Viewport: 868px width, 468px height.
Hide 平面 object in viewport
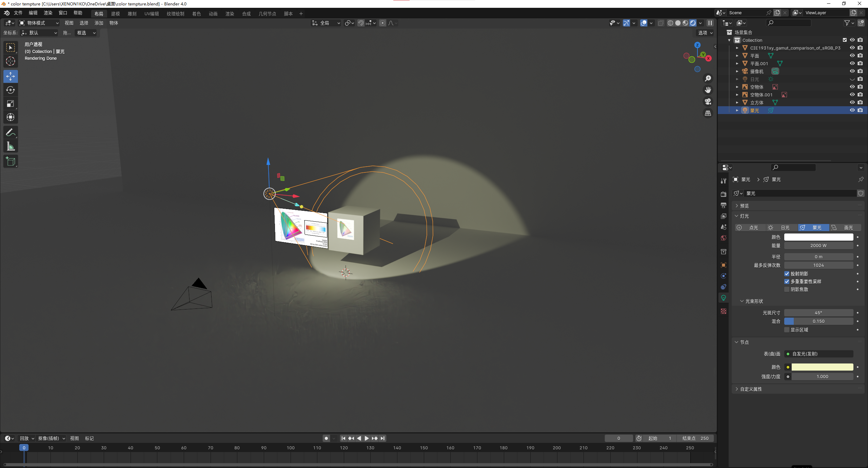pos(852,56)
